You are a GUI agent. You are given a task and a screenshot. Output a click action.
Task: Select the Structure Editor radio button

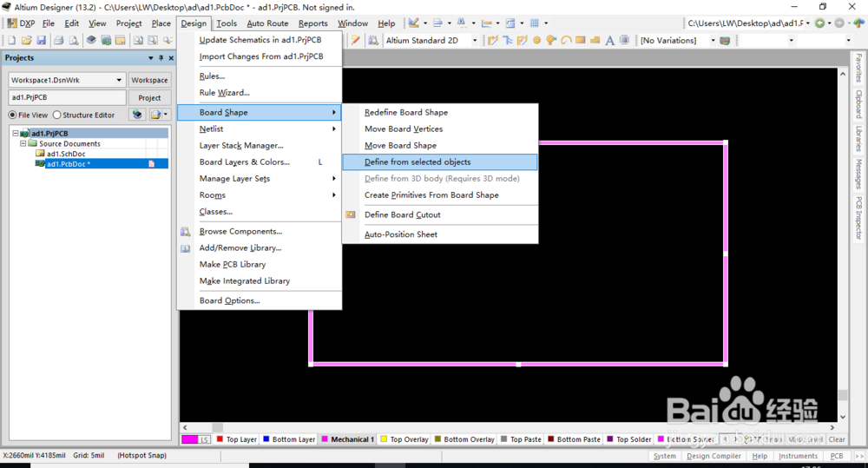click(x=56, y=115)
